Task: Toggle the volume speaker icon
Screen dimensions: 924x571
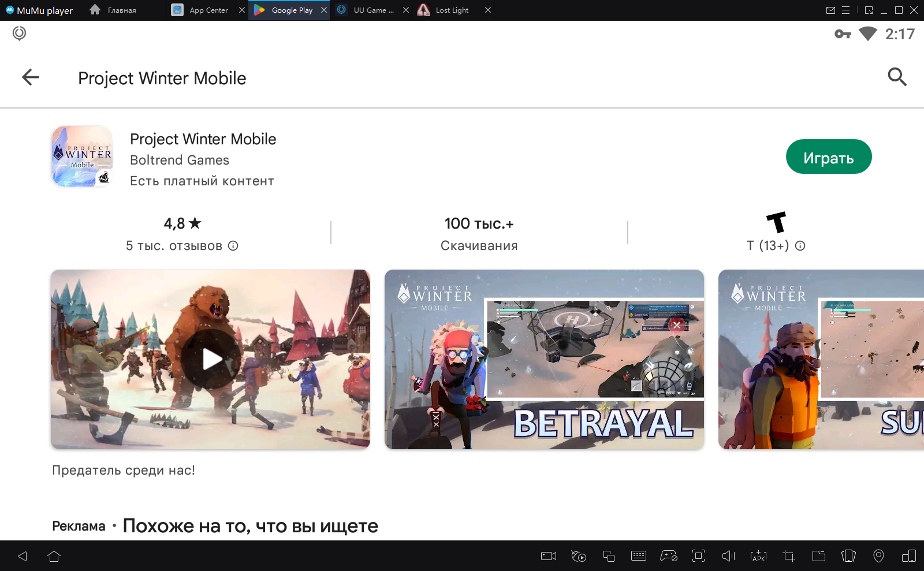Action: [728, 556]
